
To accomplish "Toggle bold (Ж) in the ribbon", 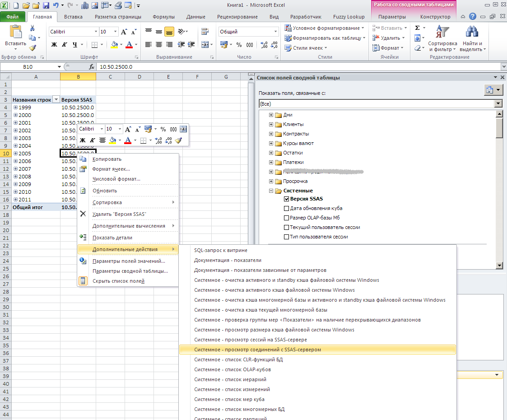I will tap(54, 45).
